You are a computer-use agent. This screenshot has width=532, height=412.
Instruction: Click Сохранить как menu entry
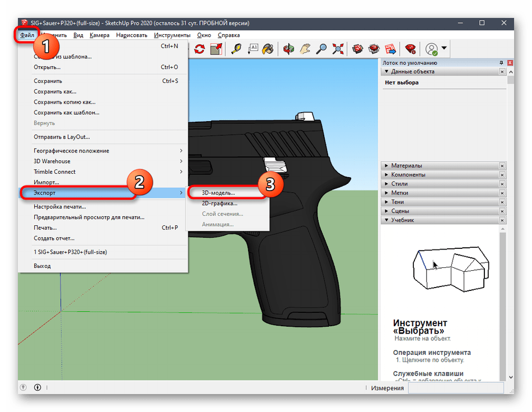tap(55, 91)
